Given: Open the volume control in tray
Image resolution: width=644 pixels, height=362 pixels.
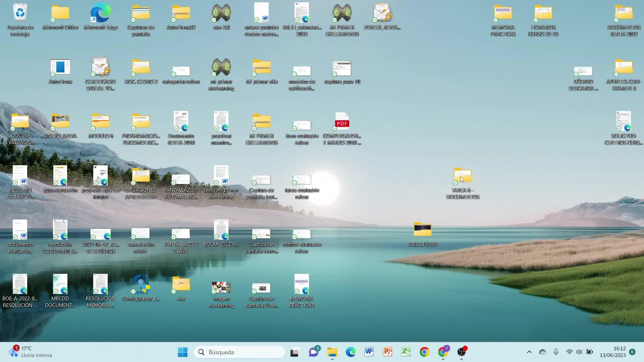Looking at the screenshot, I should pyautogui.click(x=579, y=352).
